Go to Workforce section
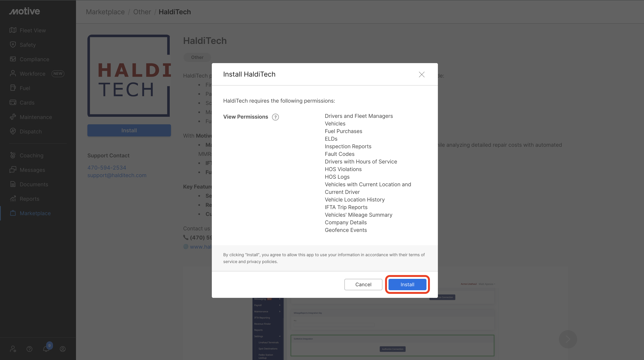 [x=32, y=74]
